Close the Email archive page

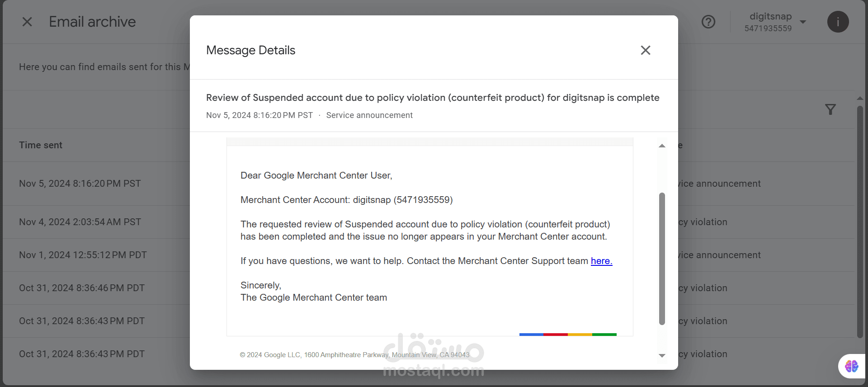pyautogui.click(x=27, y=22)
